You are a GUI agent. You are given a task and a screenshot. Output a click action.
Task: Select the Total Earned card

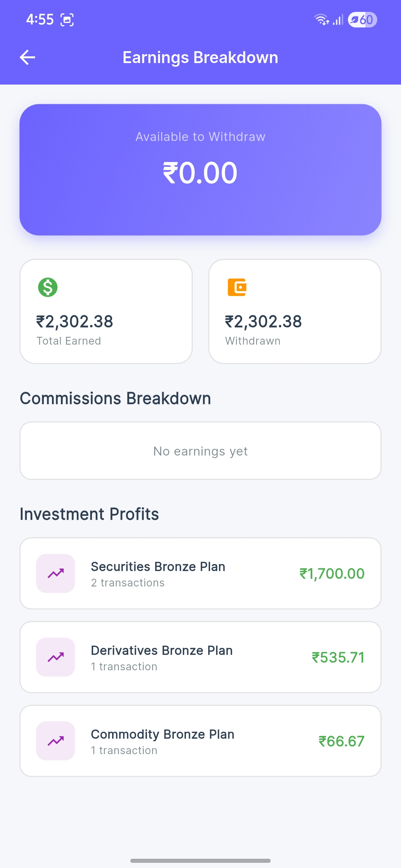point(106,312)
